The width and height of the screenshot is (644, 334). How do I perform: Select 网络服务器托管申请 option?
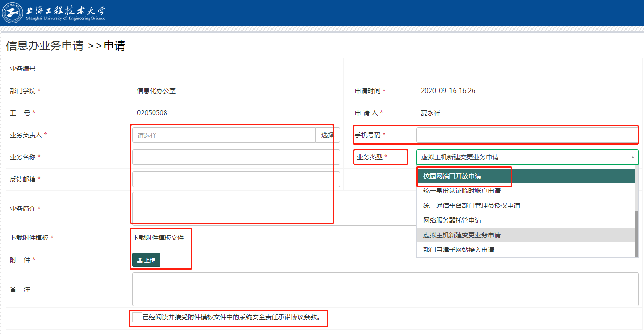click(452, 220)
